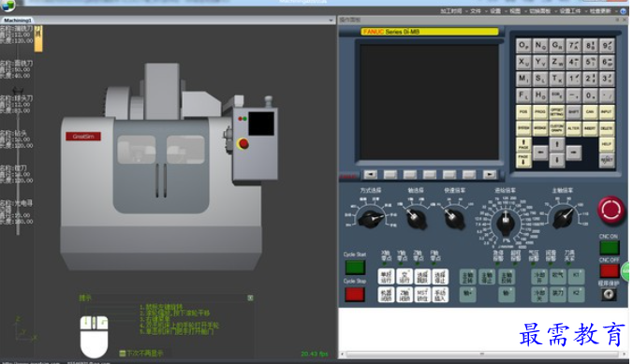
Task: Click the INPUT key on keypad
Action: tap(607, 111)
